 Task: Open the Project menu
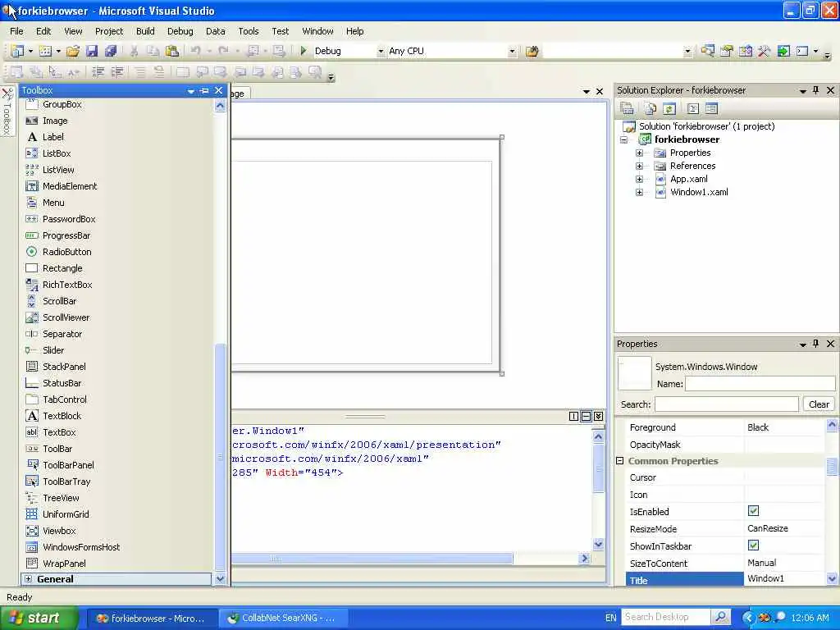[109, 31]
